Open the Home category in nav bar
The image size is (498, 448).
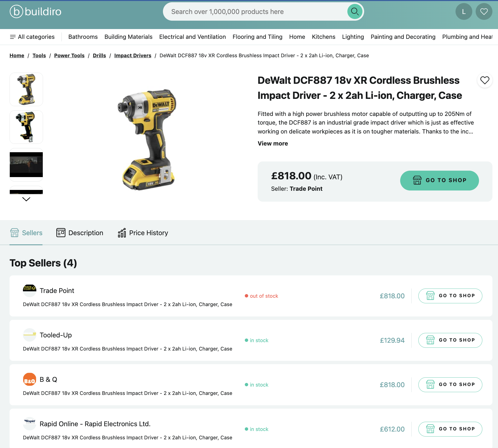297,37
